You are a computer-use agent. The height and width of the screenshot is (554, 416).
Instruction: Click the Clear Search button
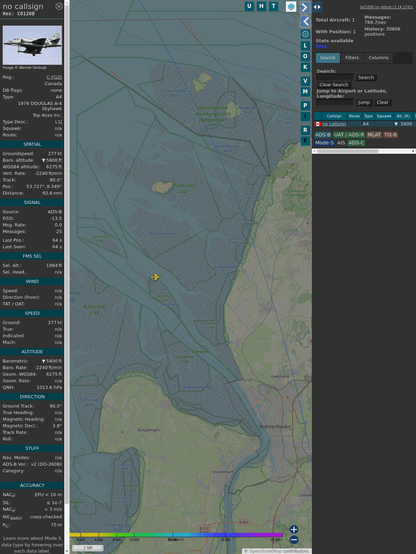coord(334,84)
